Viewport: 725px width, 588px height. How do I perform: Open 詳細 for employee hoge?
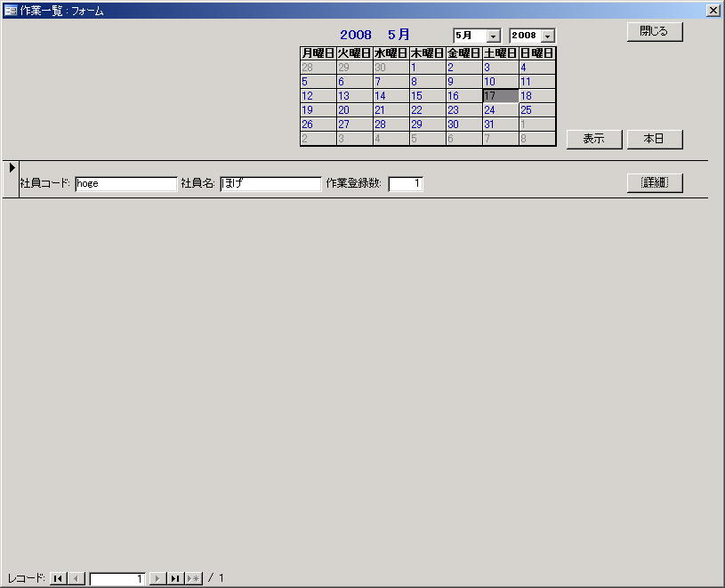point(655,183)
